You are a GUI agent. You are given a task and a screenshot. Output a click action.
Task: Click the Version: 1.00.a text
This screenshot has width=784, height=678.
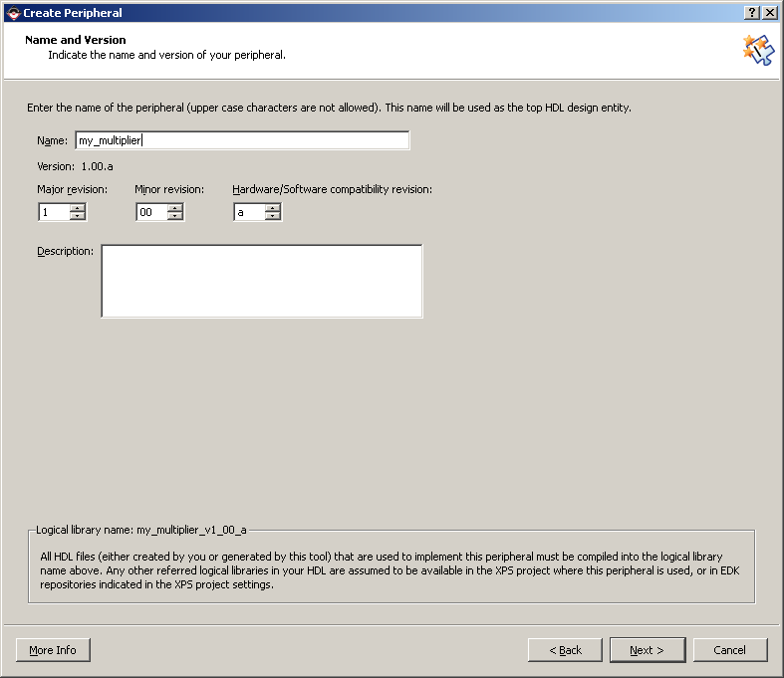tap(75, 166)
